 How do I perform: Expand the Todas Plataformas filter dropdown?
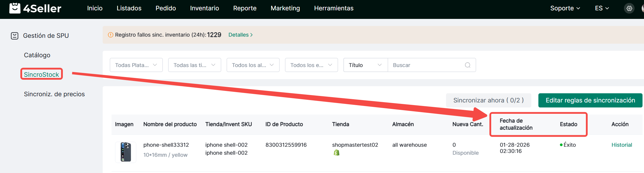136,65
